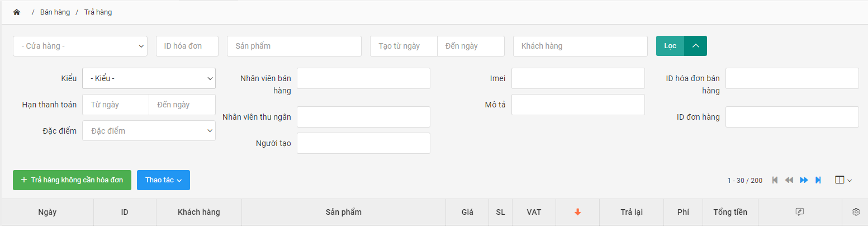Open the Cửa hàng store dropdown
Image resolution: width=868 pixels, height=226 pixels.
click(80, 46)
